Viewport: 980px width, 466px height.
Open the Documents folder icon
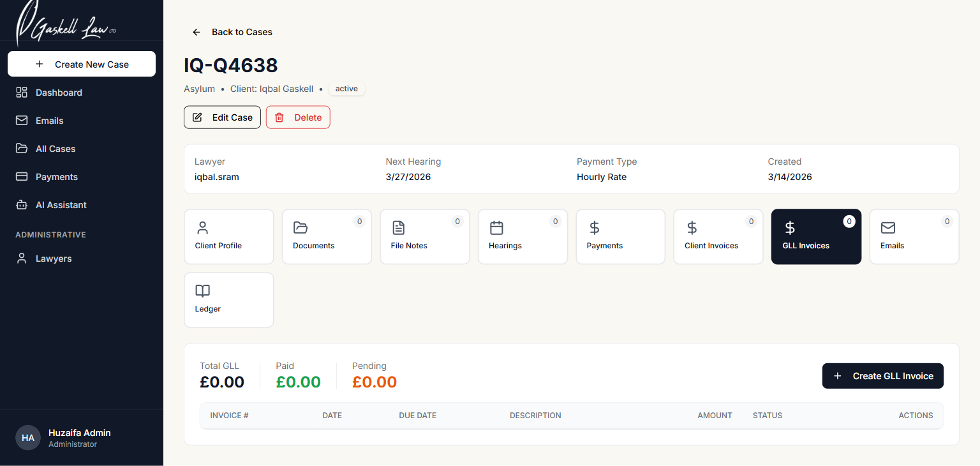(300, 227)
